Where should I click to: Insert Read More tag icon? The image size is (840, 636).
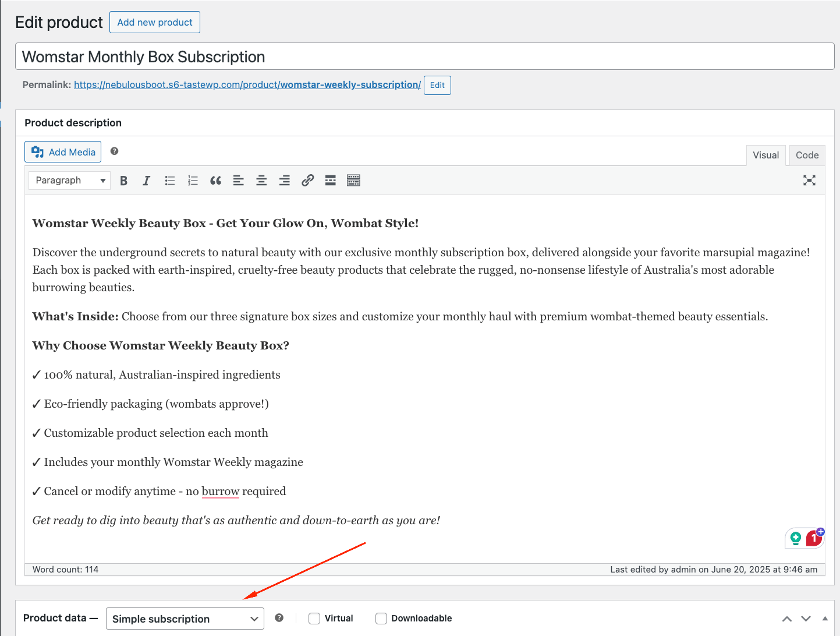[x=331, y=181]
